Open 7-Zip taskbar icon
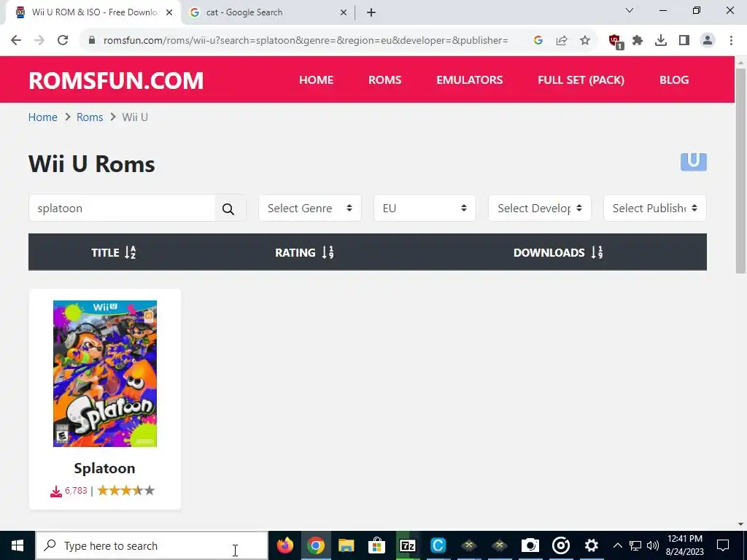 click(x=407, y=545)
